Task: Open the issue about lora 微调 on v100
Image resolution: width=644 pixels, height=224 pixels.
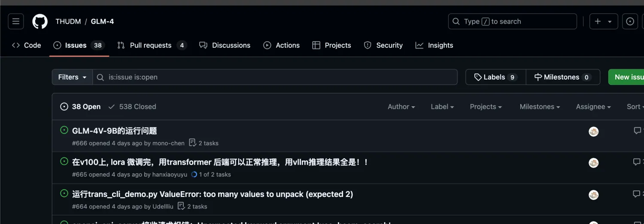Action: (220, 162)
